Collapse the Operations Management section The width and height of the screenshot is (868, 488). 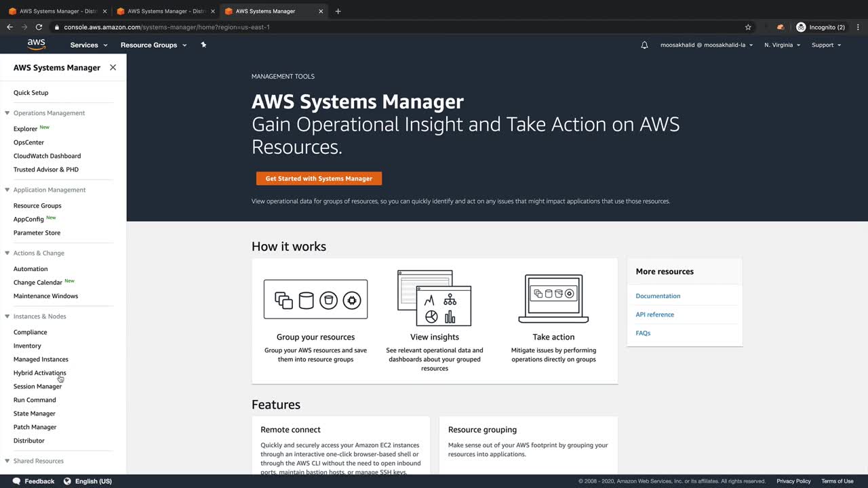point(7,113)
